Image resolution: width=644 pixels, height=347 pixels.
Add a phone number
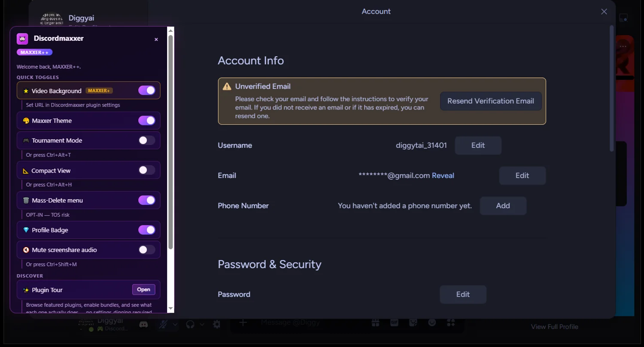click(x=503, y=206)
